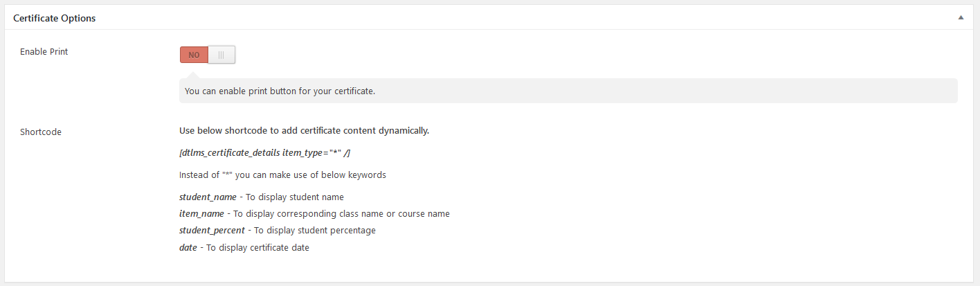Click the 'Use below shortcode' heading text
The width and height of the screenshot is (980, 286).
click(x=304, y=130)
